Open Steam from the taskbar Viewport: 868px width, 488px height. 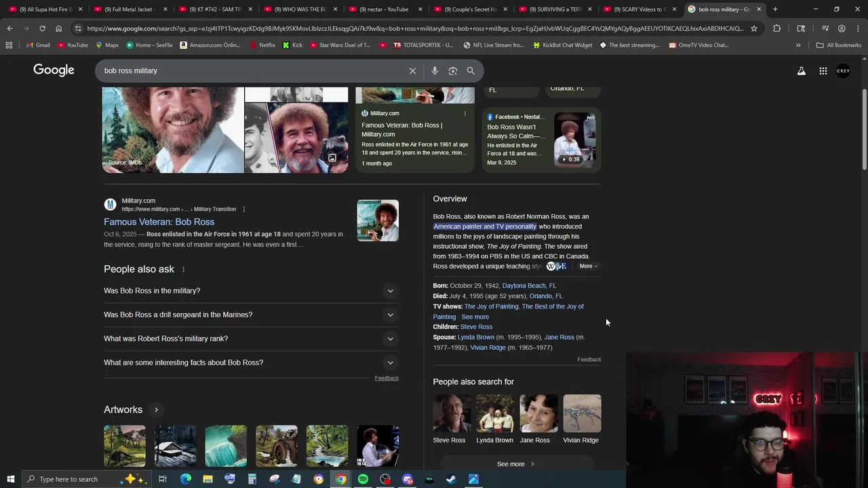[x=451, y=479]
